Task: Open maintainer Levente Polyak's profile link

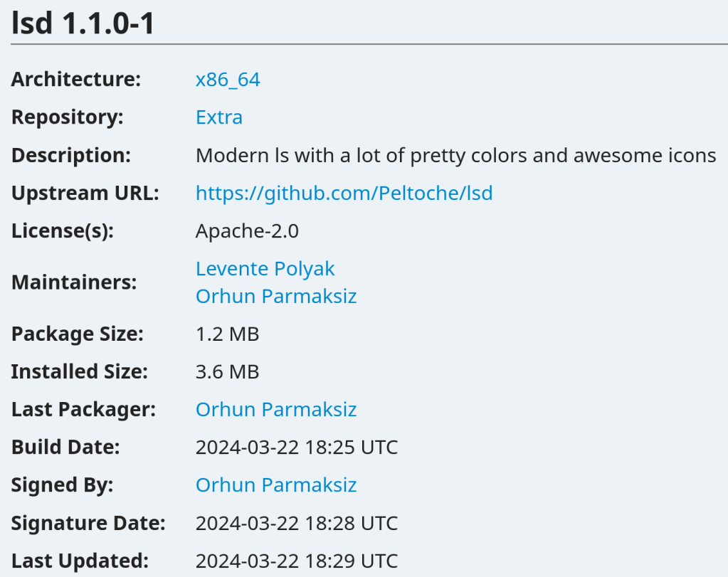Action: point(265,269)
